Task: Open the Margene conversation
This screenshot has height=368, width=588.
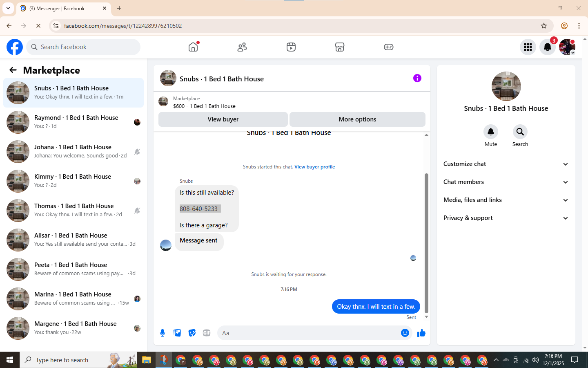Action: [x=73, y=328]
